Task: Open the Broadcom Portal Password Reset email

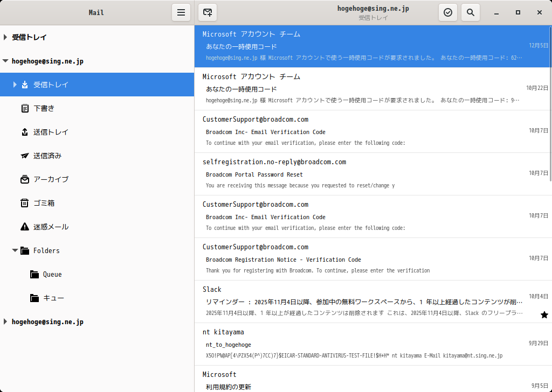Action: tap(373, 174)
